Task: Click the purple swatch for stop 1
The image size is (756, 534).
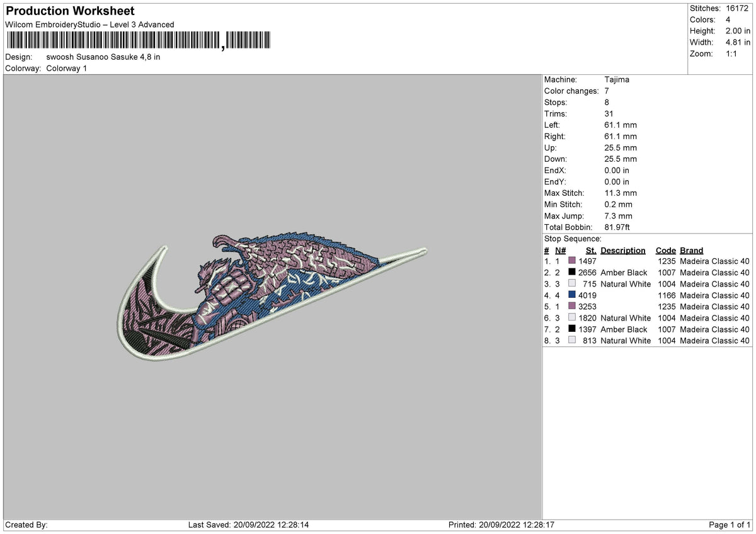Action: click(572, 261)
